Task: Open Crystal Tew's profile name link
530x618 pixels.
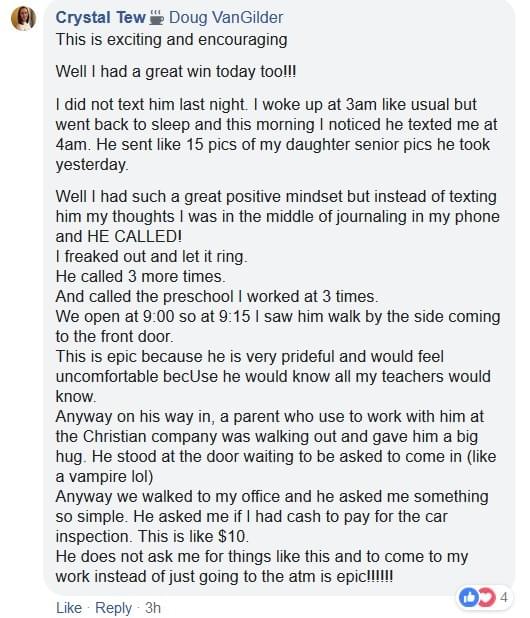Action: click(100, 18)
